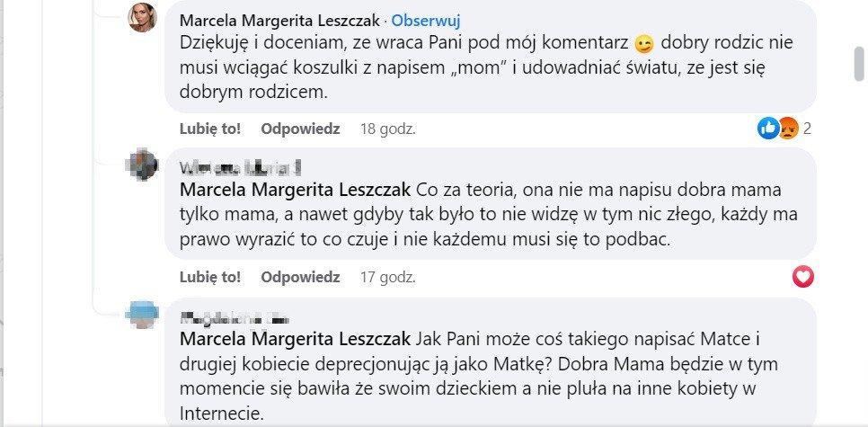868x427 pixels.
Task: Click the blue thumbs-up reaction icon
Action: (x=768, y=129)
